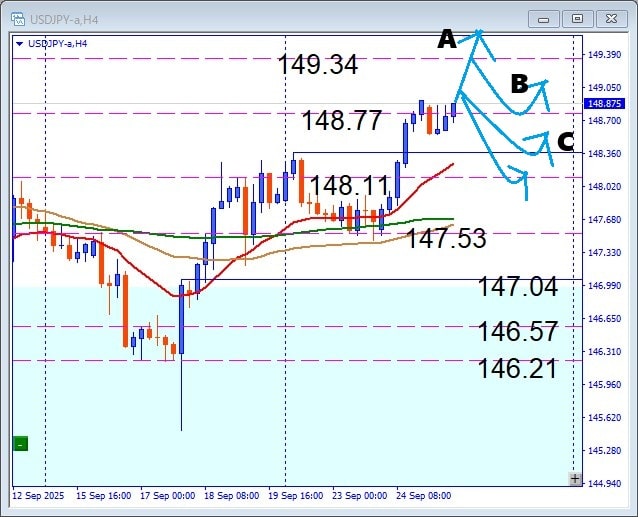This screenshot has height=517, width=638.
Task: Click the 149.34 resistance level label
Action: 317,65
